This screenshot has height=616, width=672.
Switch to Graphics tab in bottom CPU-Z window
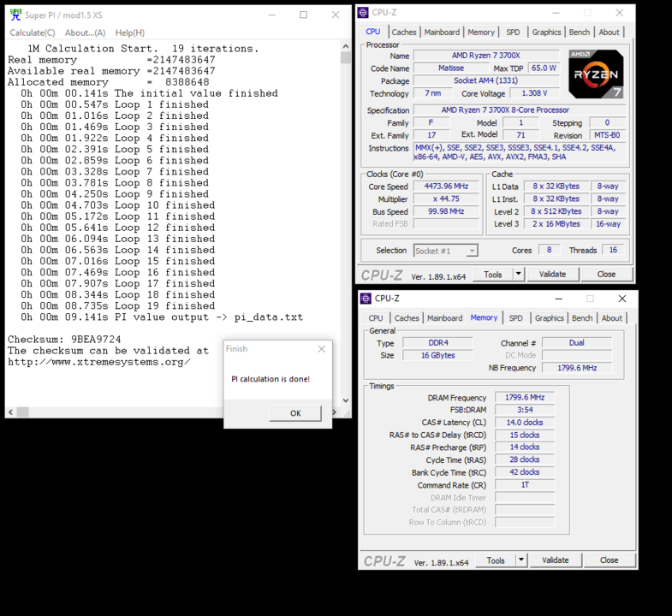[x=549, y=318]
